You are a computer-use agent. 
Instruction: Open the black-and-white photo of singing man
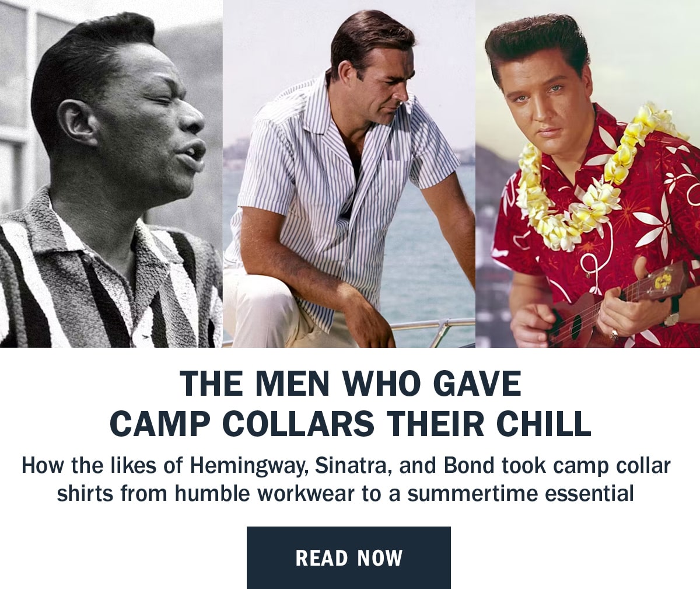click(111, 174)
